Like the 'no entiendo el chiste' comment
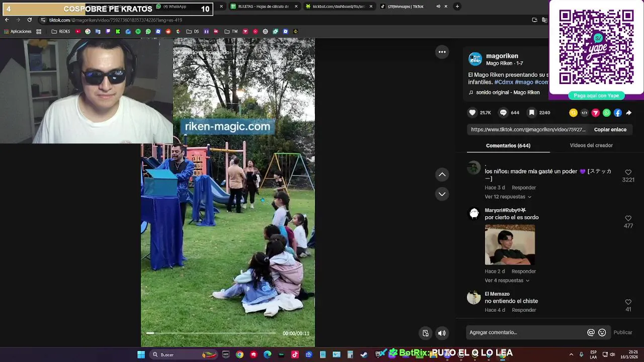Image resolution: width=644 pixels, height=362 pixels. (x=628, y=302)
